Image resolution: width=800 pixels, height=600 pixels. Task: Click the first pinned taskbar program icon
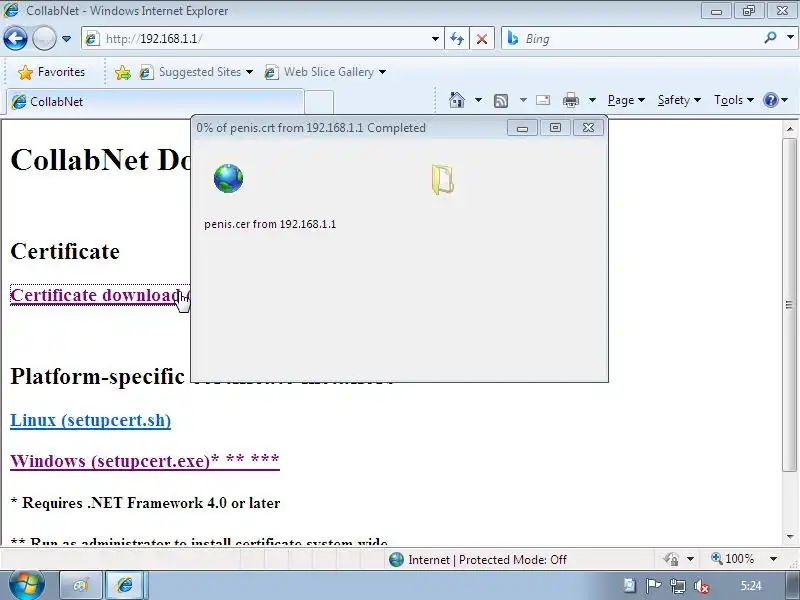(x=81, y=585)
